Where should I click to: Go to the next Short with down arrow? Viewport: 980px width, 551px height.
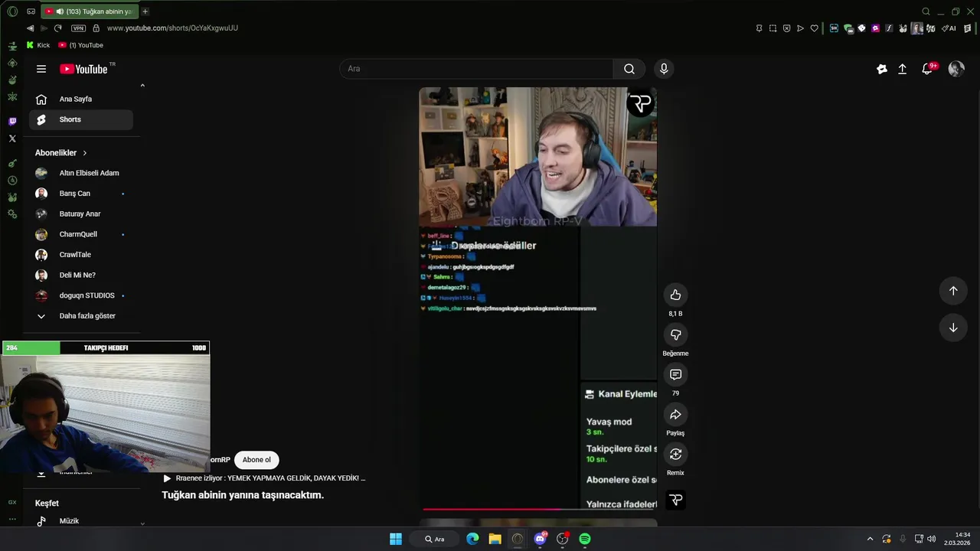[x=953, y=328]
